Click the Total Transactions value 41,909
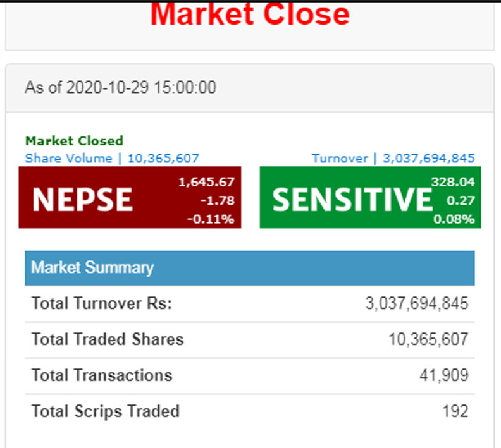Image resolution: width=501 pixels, height=448 pixels. pyautogui.click(x=443, y=375)
